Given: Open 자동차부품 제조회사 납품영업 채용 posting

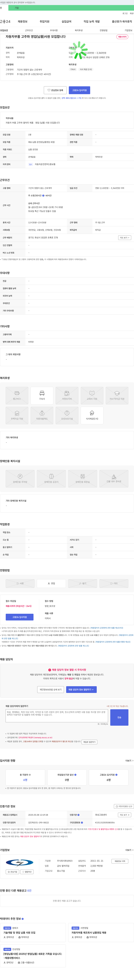Looking at the screenshot, I should pos(89,933).
